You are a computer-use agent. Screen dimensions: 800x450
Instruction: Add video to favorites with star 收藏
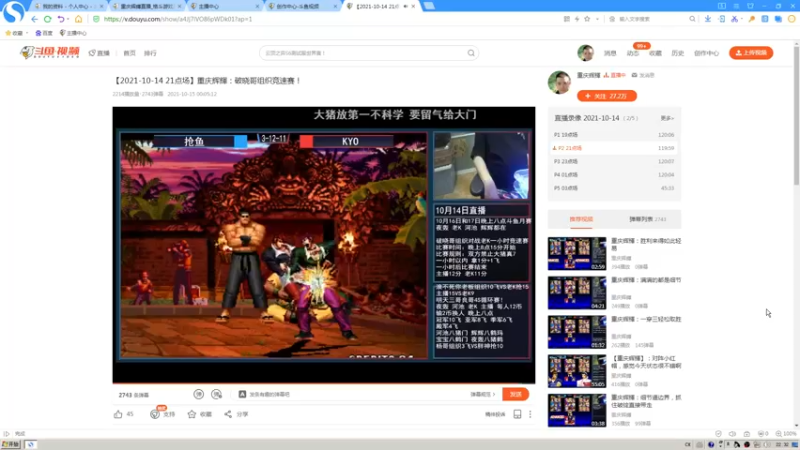pyautogui.click(x=192, y=414)
